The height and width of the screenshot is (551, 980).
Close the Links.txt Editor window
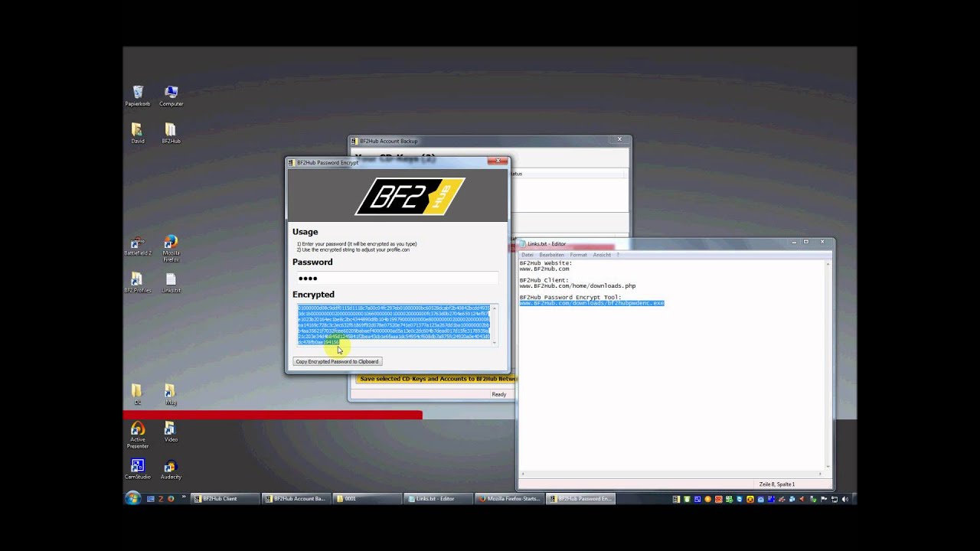pyautogui.click(x=822, y=243)
